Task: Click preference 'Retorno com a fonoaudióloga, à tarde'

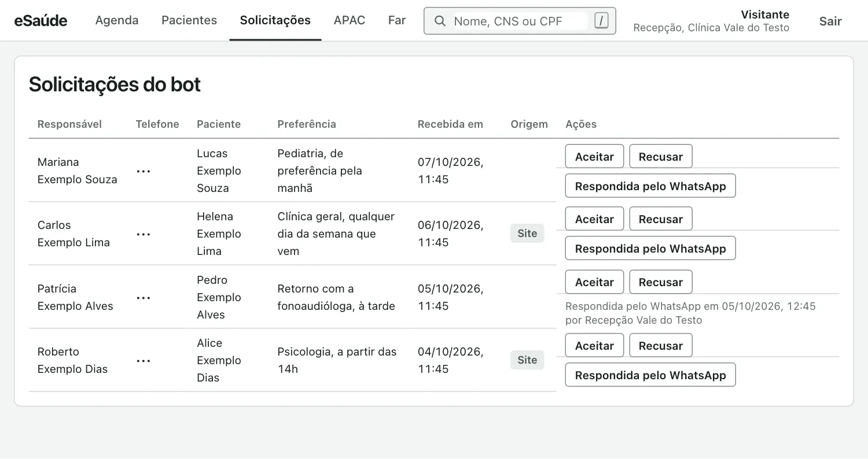Action: (336, 298)
